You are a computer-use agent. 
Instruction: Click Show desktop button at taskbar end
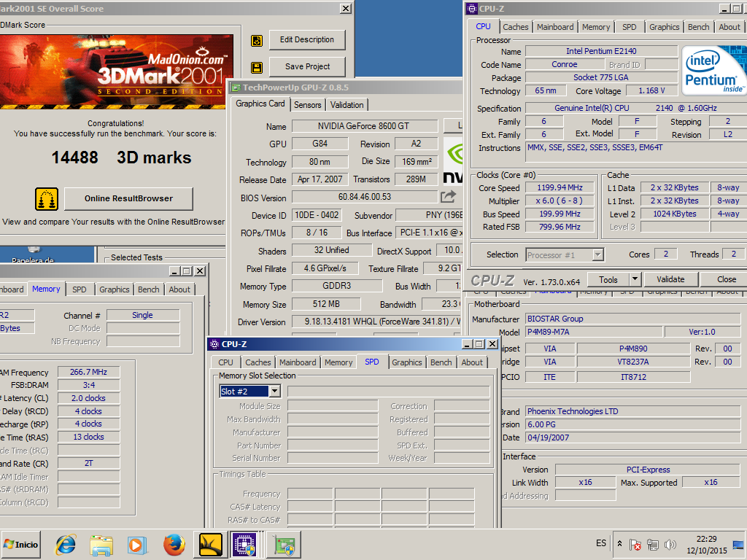click(x=738, y=545)
